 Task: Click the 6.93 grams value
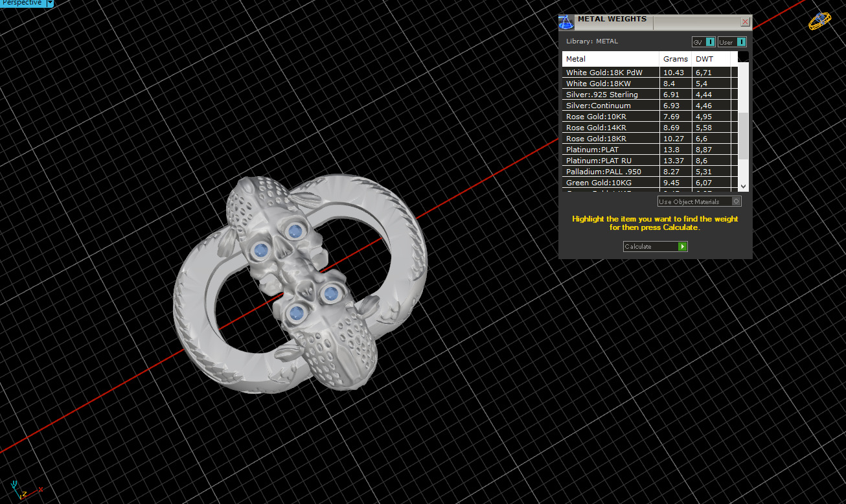click(670, 106)
